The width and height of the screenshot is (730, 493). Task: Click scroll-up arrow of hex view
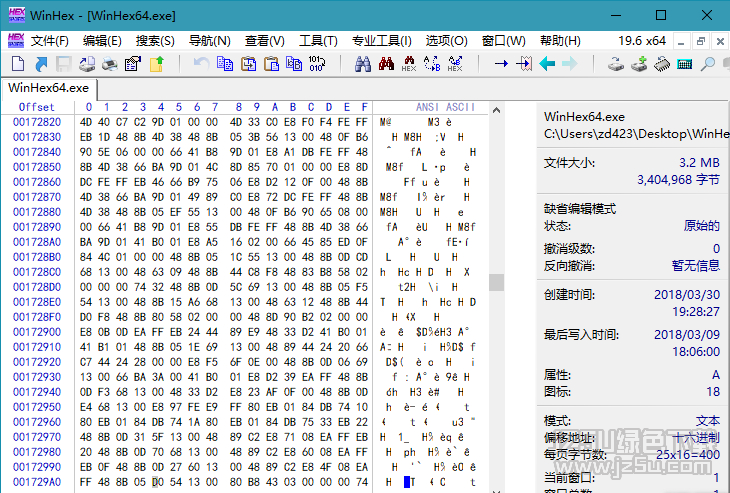point(496,110)
